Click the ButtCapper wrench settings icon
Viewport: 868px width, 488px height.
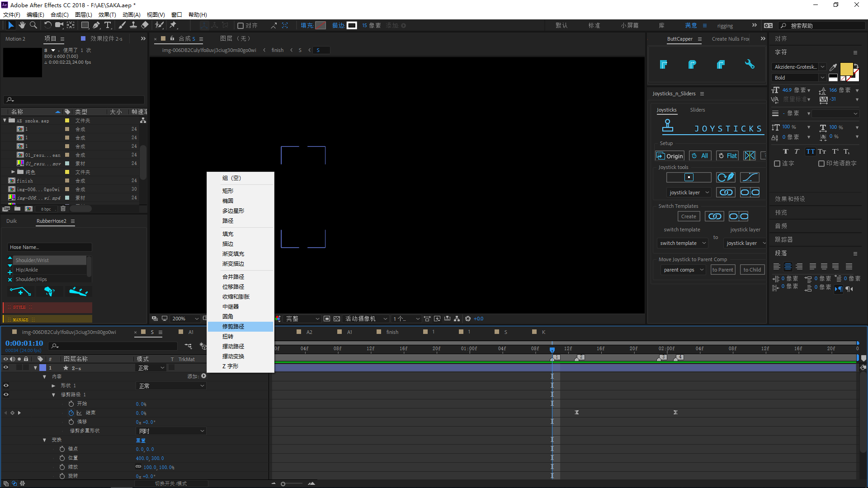tap(750, 64)
